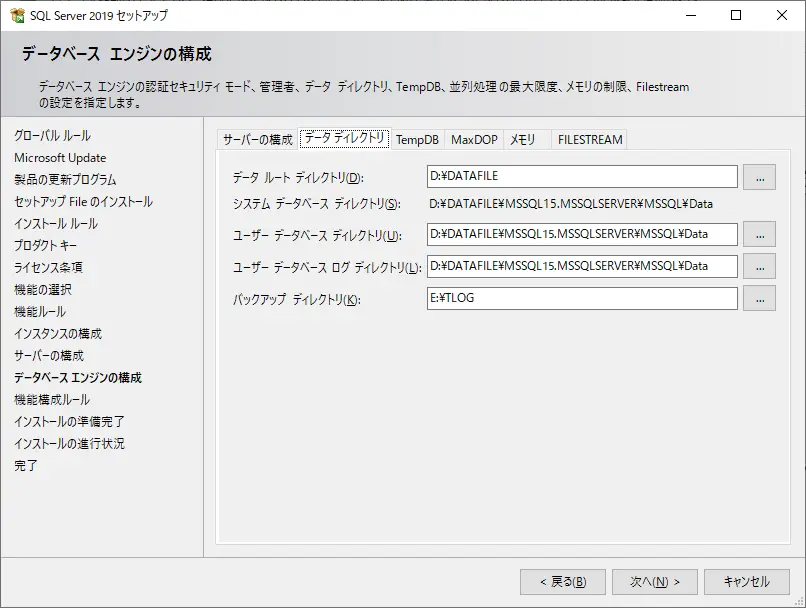806x608 pixels.
Task: Select 完了 in the step list
Action: pyautogui.click(x=26, y=466)
